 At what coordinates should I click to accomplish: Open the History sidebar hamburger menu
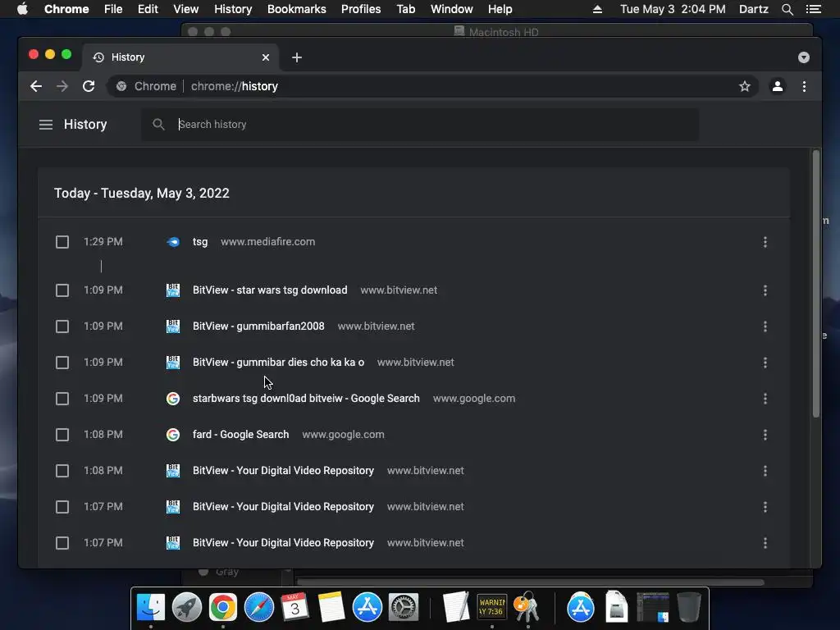point(46,125)
